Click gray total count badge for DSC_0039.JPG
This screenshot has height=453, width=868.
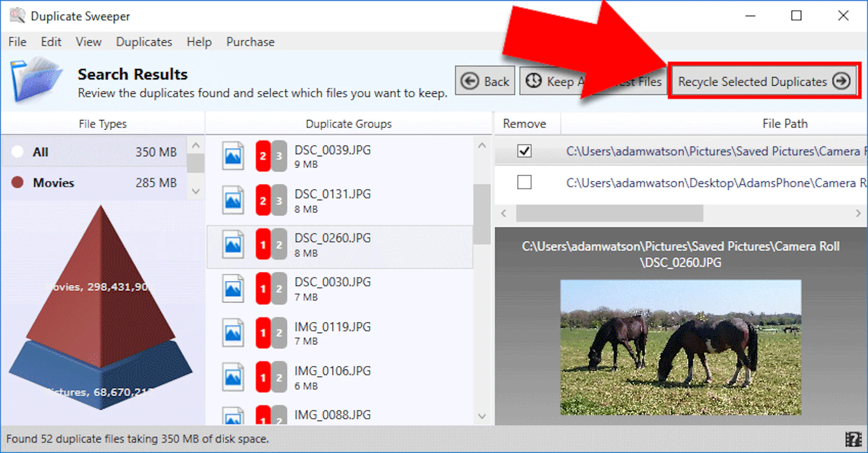pyautogui.click(x=279, y=156)
